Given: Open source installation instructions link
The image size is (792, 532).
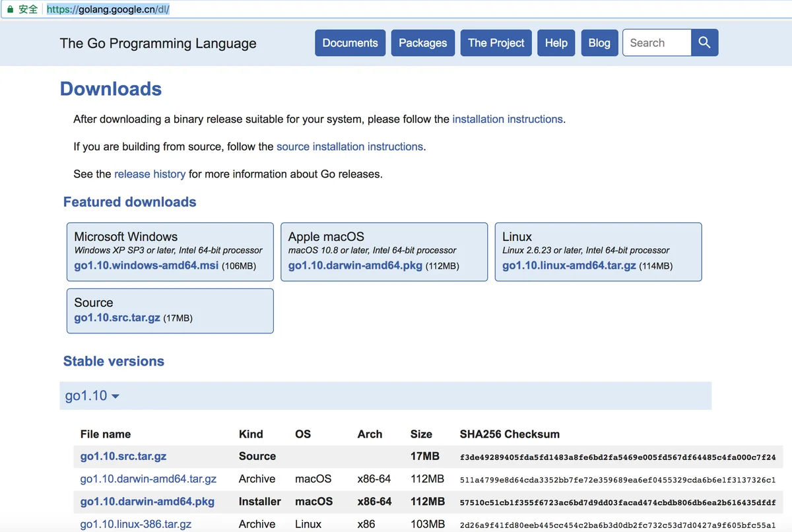Looking at the screenshot, I should (x=350, y=147).
